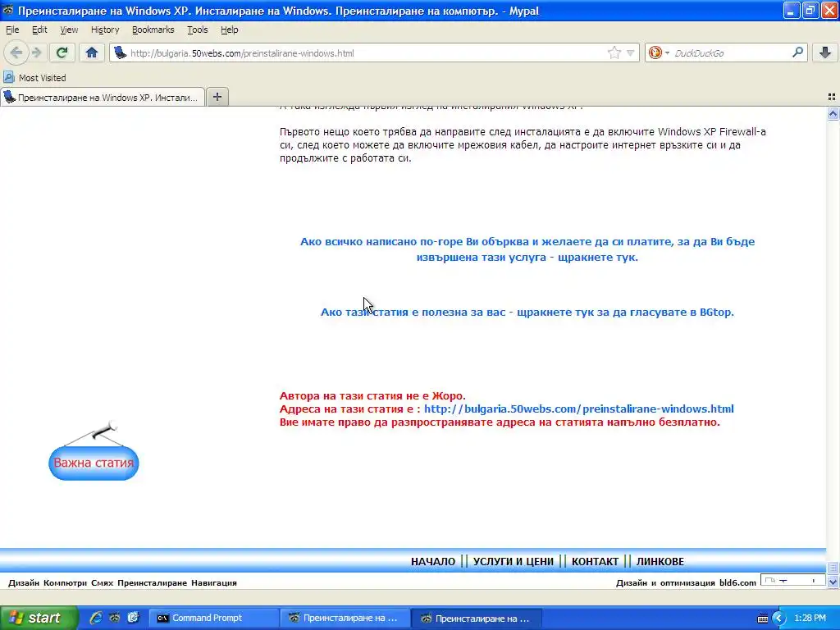Click the Mypal raccoon icon in the title bar
Screen dimensions: 840x630
pos(8,11)
